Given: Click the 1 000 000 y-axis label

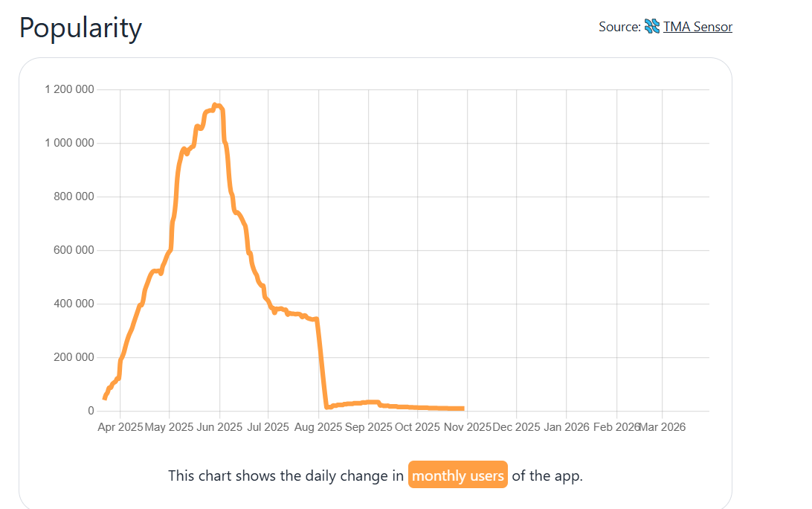Looking at the screenshot, I should coord(69,143).
